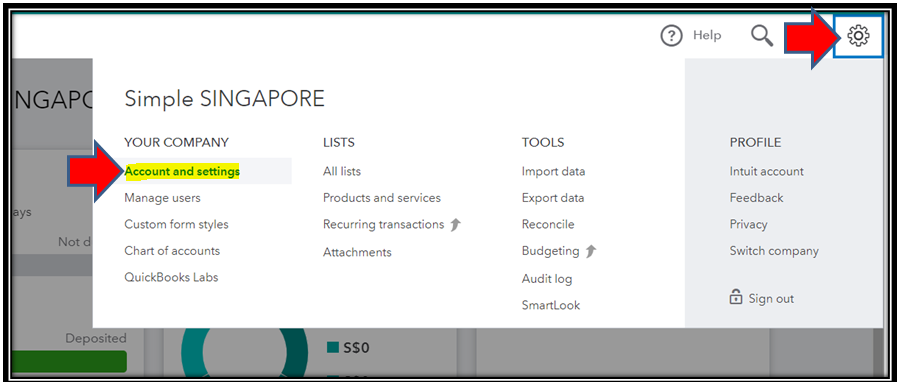Click the Help text label
907x382 pixels.
pyautogui.click(x=707, y=35)
